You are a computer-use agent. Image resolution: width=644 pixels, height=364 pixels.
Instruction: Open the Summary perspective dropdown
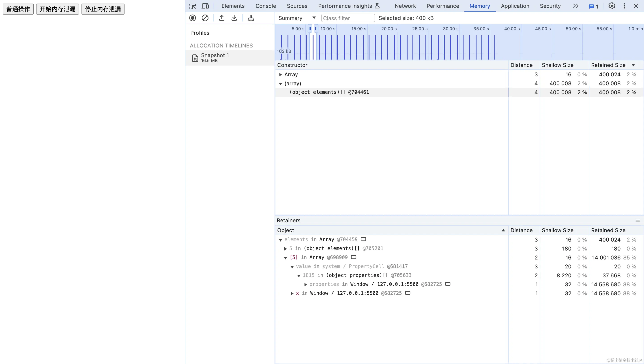[297, 18]
